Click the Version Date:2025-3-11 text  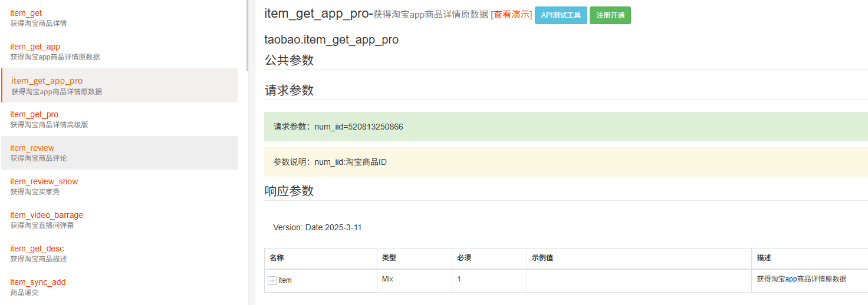pos(317,227)
